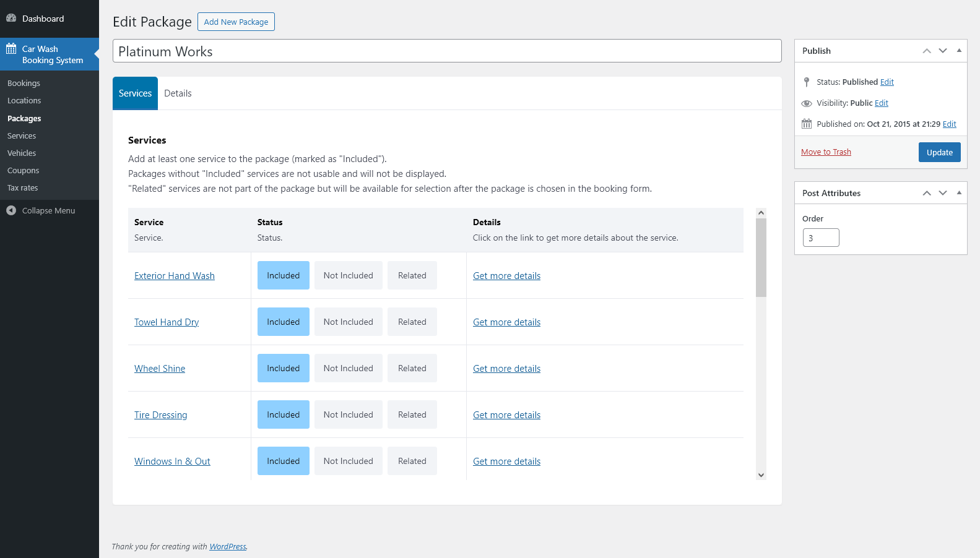Click the published date calendar icon
The width and height of the screenshot is (980, 558).
click(x=807, y=124)
